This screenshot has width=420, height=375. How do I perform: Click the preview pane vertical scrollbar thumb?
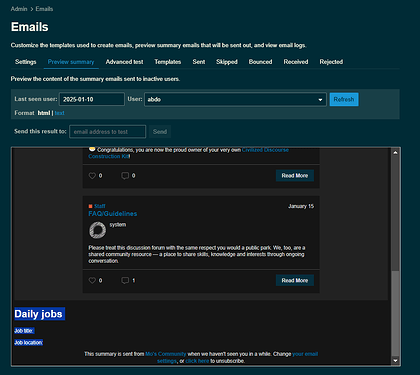point(395,313)
